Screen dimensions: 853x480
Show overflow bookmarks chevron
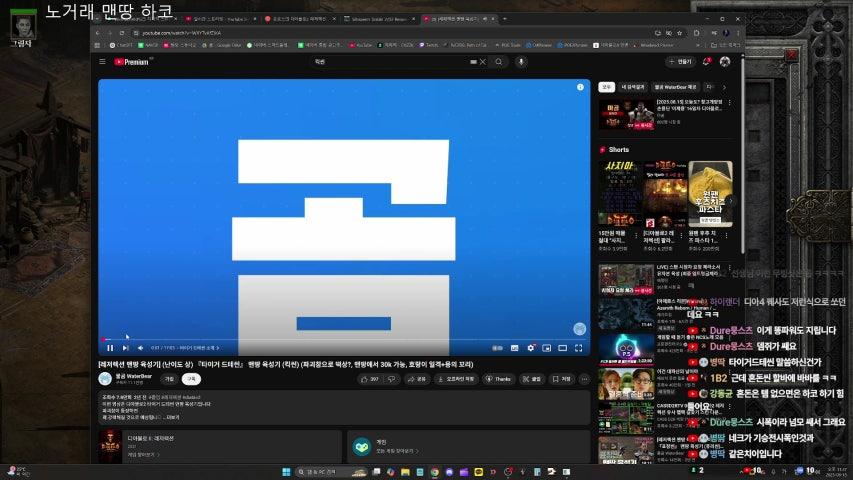[699, 45]
